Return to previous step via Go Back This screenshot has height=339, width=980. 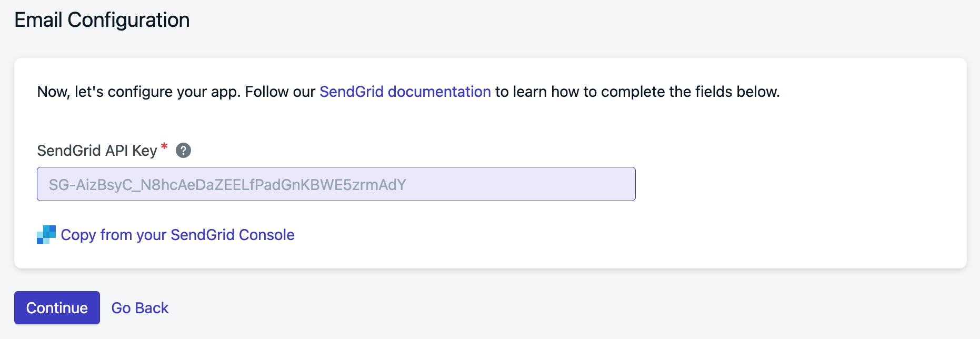tap(140, 308)
